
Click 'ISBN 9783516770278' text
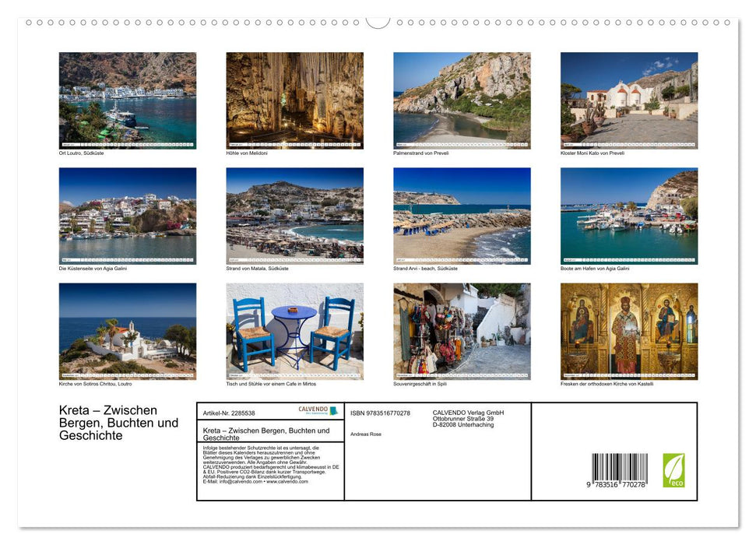[380, 413]
